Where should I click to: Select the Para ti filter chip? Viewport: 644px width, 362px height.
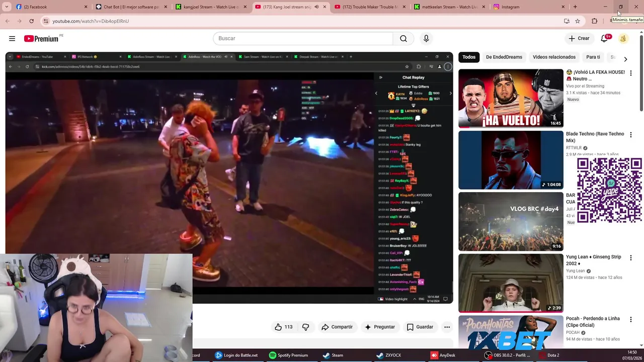593,57
